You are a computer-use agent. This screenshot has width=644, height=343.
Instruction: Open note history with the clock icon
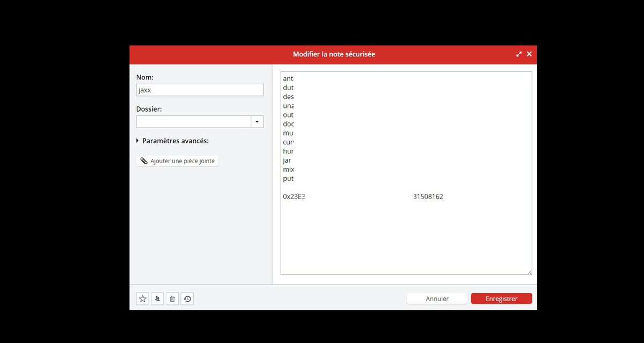point(187,299)
